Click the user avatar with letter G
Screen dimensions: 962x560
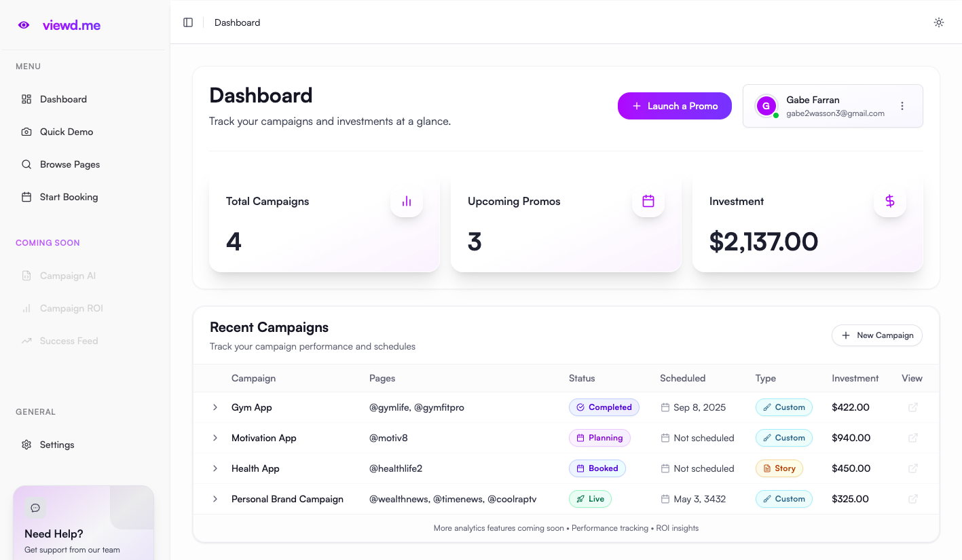click(766, 106)
